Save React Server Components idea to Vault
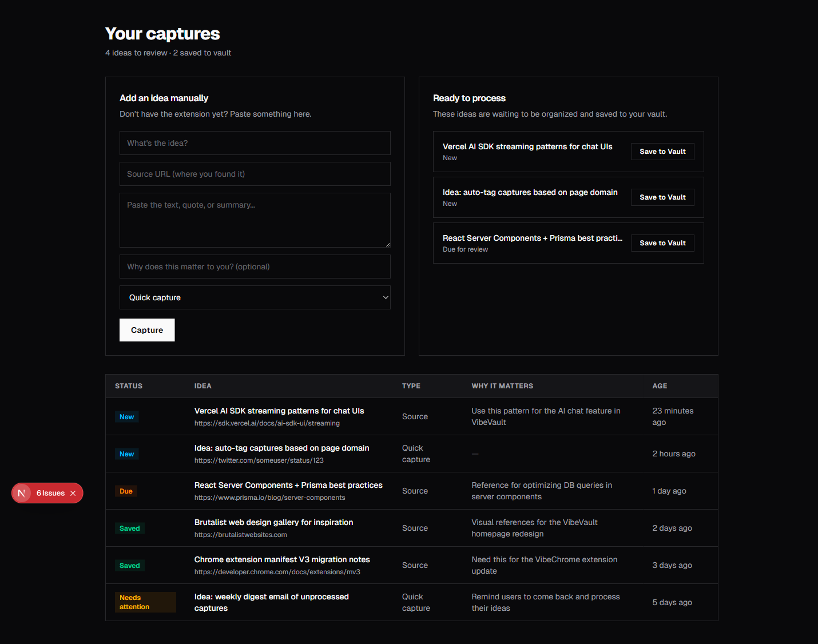The width and height of the screenshot is (818, 644). 662,243
